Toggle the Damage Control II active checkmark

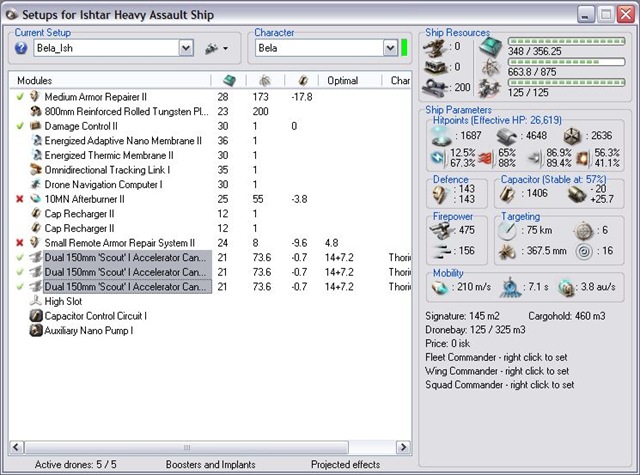pos(20,126)
